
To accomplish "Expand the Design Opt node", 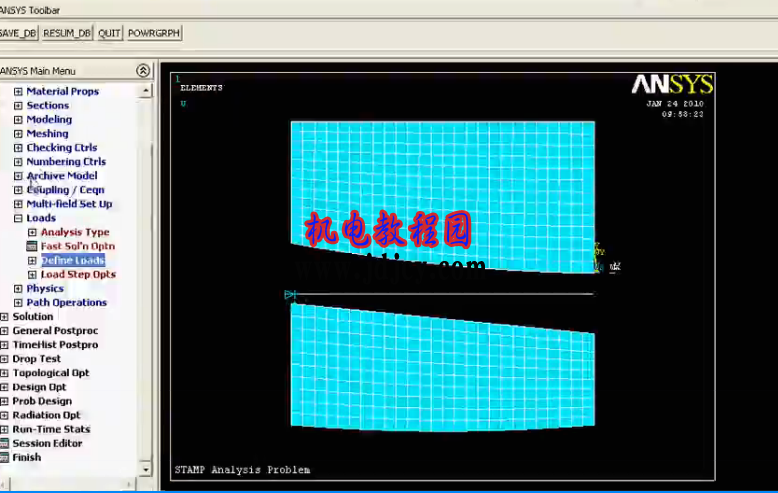I will point(4,387).
